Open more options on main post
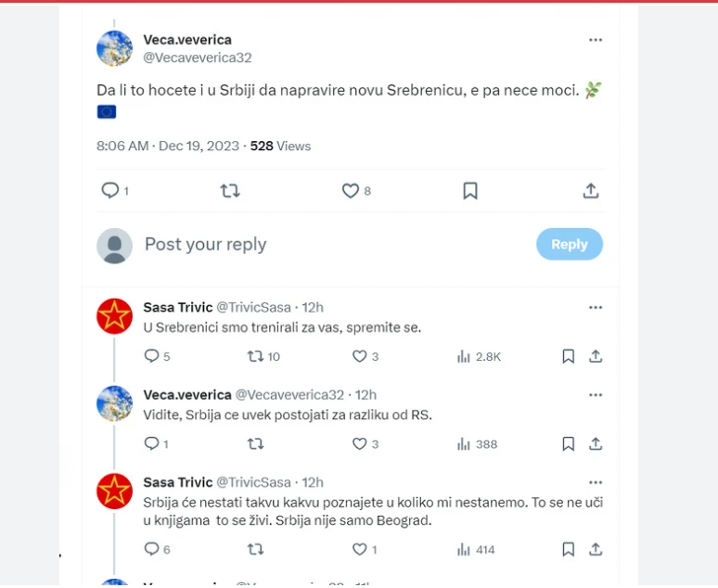Viewport: 718px width, 588px height. (x=596, y=40)
